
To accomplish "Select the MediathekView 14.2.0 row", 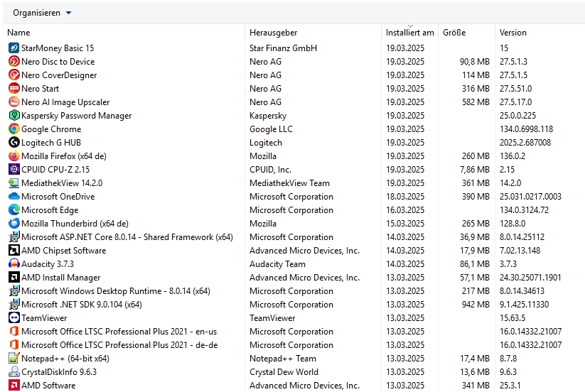I will 62,183.
